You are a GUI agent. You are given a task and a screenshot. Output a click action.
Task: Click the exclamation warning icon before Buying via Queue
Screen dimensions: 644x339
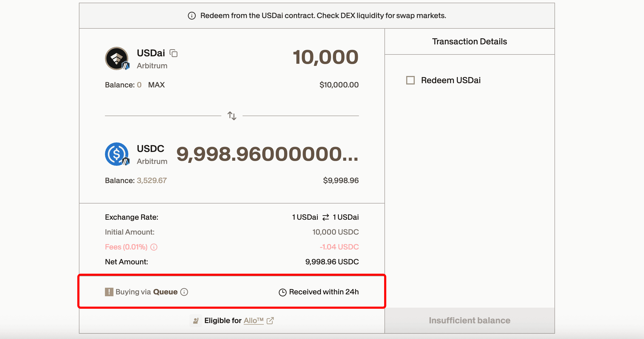coord(109,292)
